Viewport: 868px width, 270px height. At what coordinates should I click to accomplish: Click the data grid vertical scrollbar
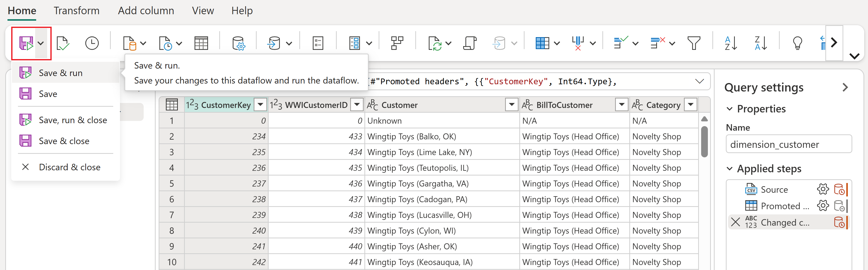pyautogui.click(x=704, y=141)
